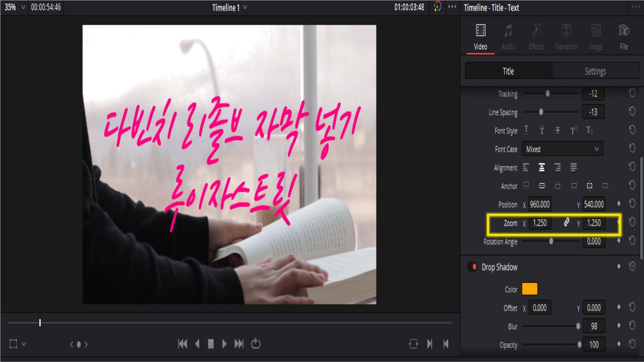Click Zoom X field 1.250
Image resolution: width=644 pixels, height=362 pixels.
coord(540,223)
